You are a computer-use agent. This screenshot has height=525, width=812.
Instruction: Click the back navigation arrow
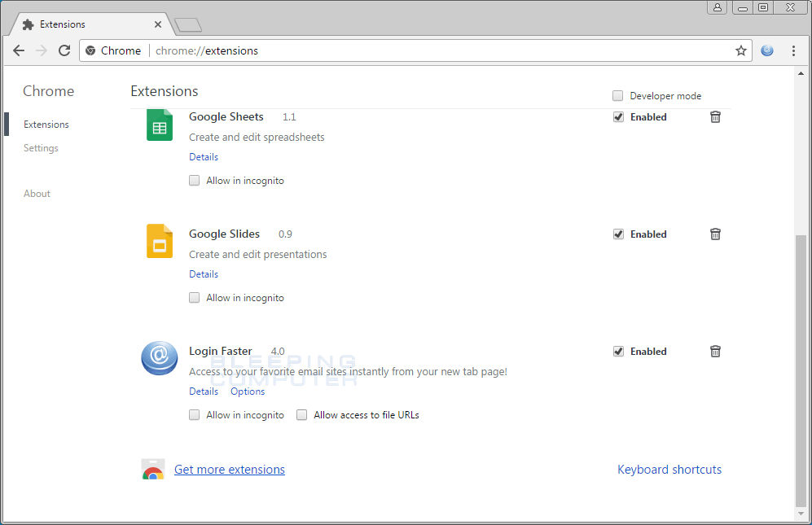(x=19, y=50)
